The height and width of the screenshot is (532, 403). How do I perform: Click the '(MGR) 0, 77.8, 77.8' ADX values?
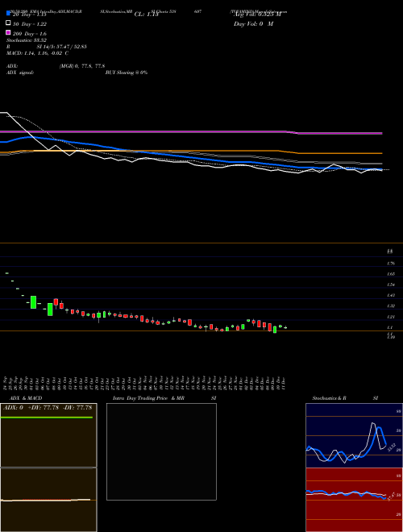81,66
